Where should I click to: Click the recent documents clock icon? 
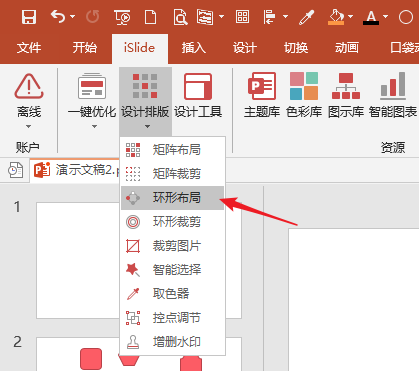pyautogui.click(x=15, y=170)
